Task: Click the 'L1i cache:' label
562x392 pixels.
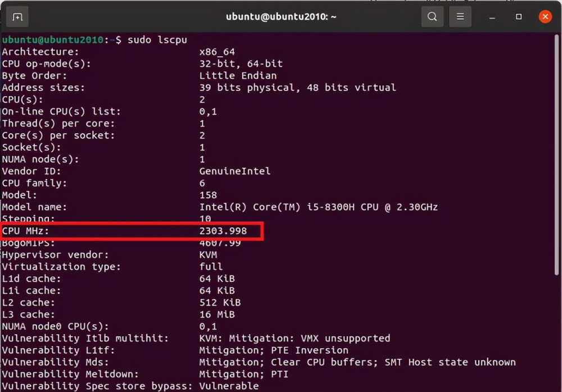Action: [31, 290]
